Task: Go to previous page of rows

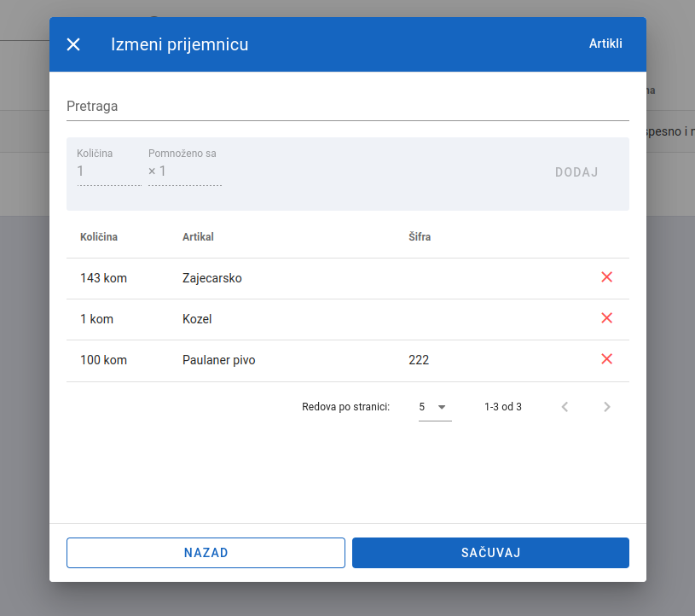Action: tap(565, 407)
